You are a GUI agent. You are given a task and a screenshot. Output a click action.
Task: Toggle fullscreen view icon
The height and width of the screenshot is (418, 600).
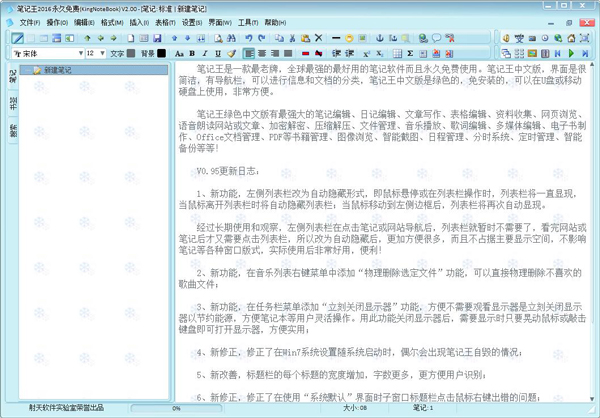tap(584, 38)
